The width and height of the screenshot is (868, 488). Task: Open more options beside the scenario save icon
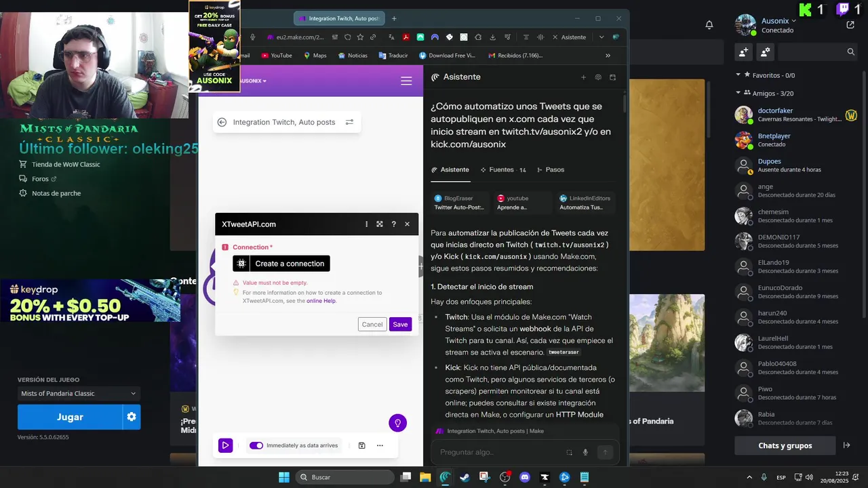pos(380,445)
